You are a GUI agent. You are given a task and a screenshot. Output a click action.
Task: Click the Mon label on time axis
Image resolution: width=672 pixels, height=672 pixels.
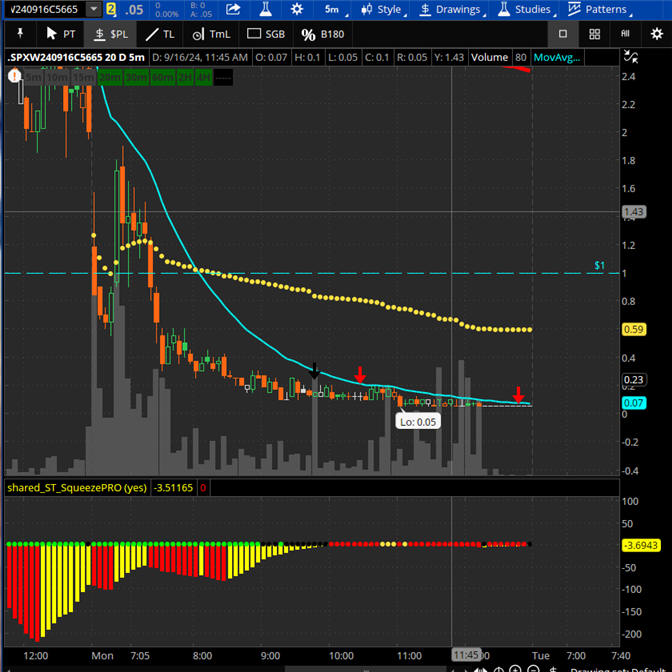pos(102,656)
